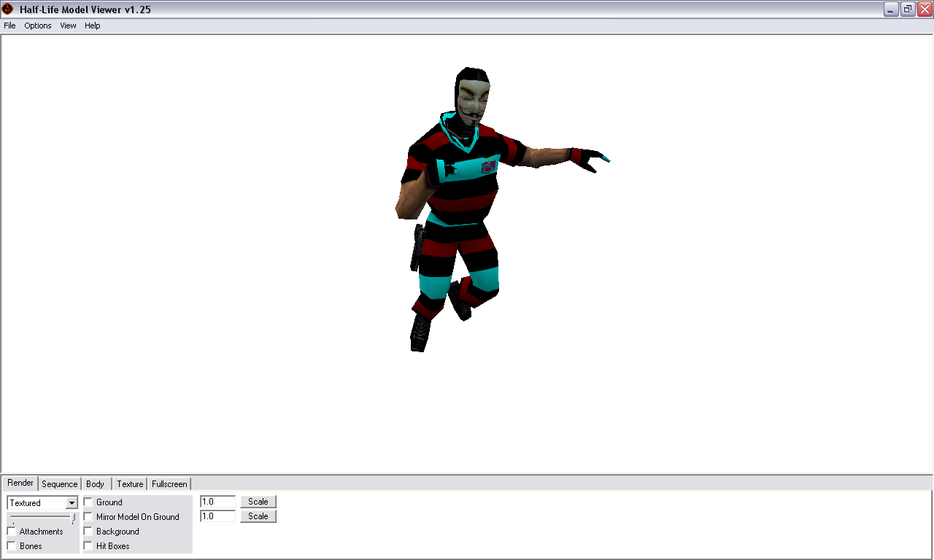Enable the Ground checkbox
Screen dimensions: 934x560
tap(88, 502)
